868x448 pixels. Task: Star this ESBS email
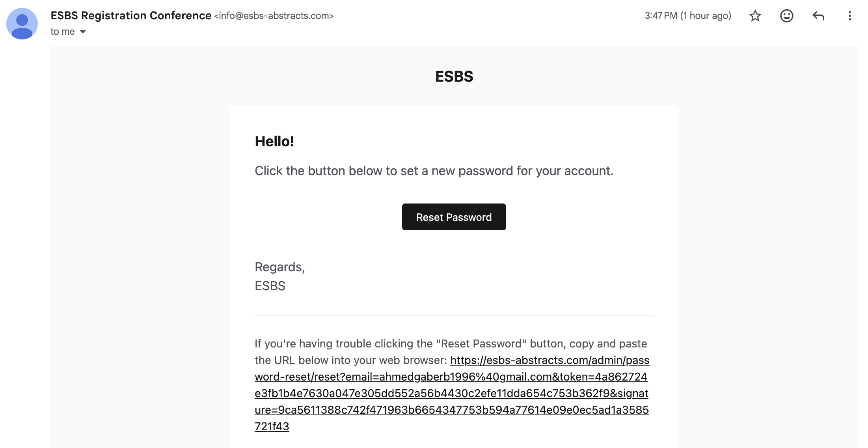click(755, 16)
